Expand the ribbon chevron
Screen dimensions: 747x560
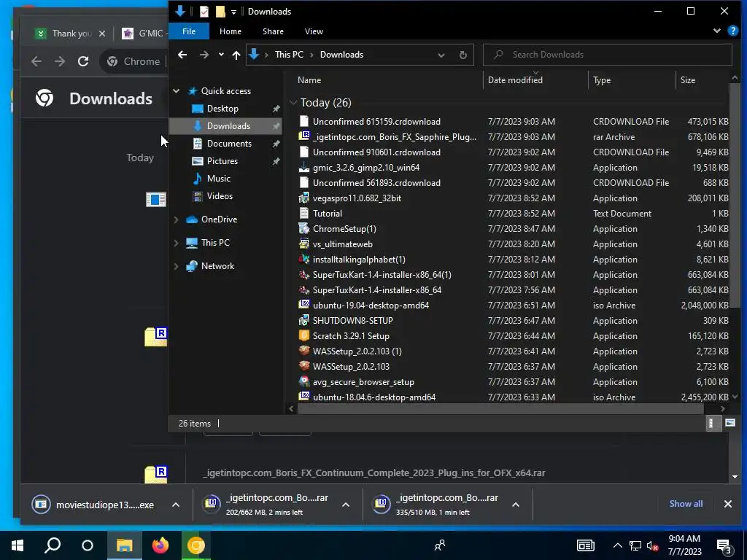(x=716, y=31)
